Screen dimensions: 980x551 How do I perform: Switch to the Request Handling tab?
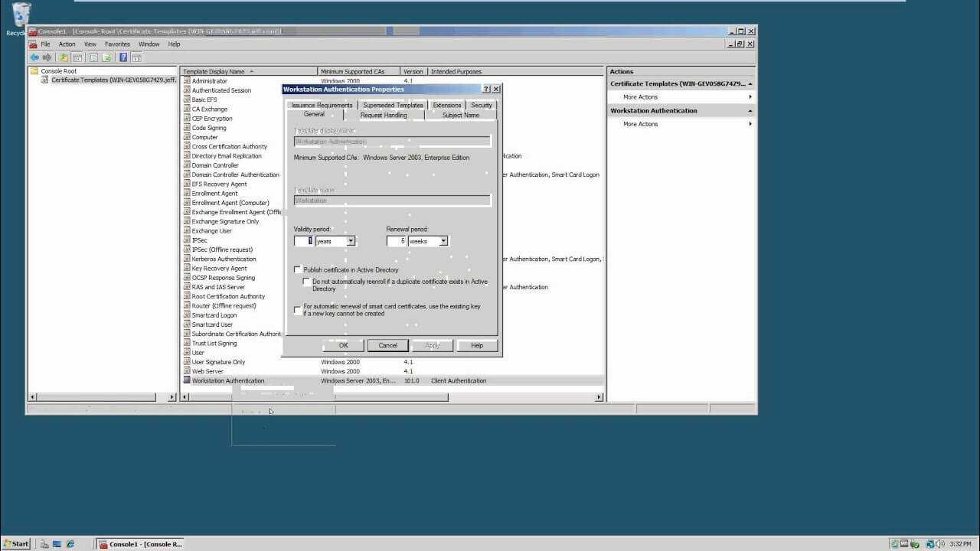[x=384, y=115]
